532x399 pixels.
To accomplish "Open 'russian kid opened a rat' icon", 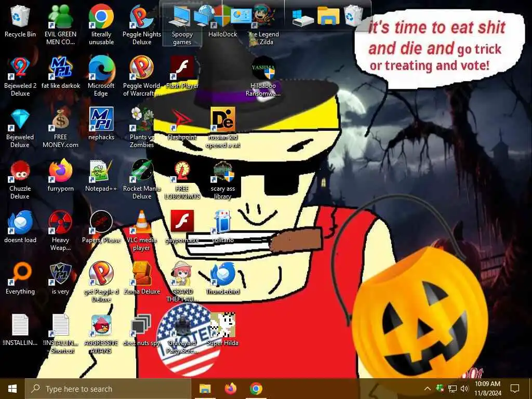I will coord(222,128).
